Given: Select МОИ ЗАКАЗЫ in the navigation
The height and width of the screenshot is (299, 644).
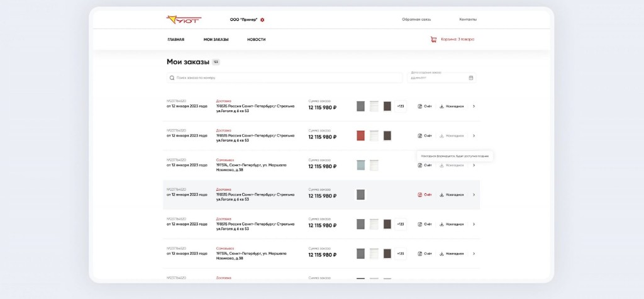Looking at the screenshot, I should [x=216, y=40].
